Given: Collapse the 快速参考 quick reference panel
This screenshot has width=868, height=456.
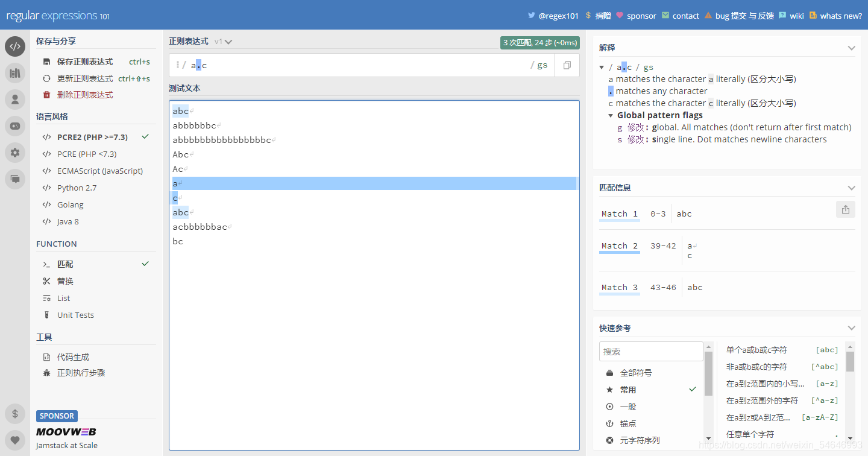Looking at the screenshot, I should (851, 328).
